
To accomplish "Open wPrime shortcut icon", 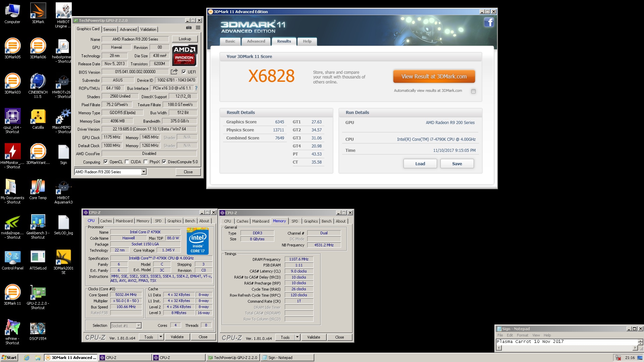I will coord(12,332).
